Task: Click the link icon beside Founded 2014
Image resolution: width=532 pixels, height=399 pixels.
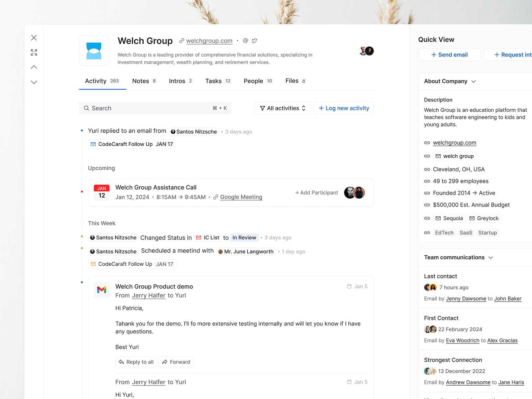Action: click(x=427, y=193)
